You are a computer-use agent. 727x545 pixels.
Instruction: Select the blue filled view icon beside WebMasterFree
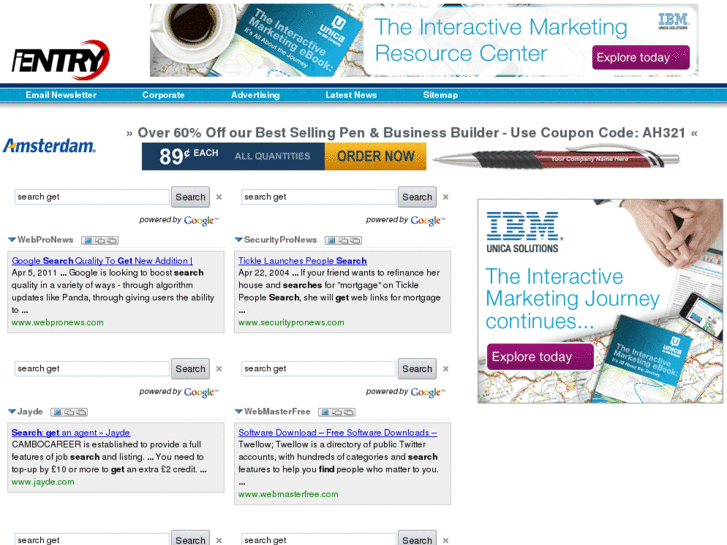(x=325, y=412)
